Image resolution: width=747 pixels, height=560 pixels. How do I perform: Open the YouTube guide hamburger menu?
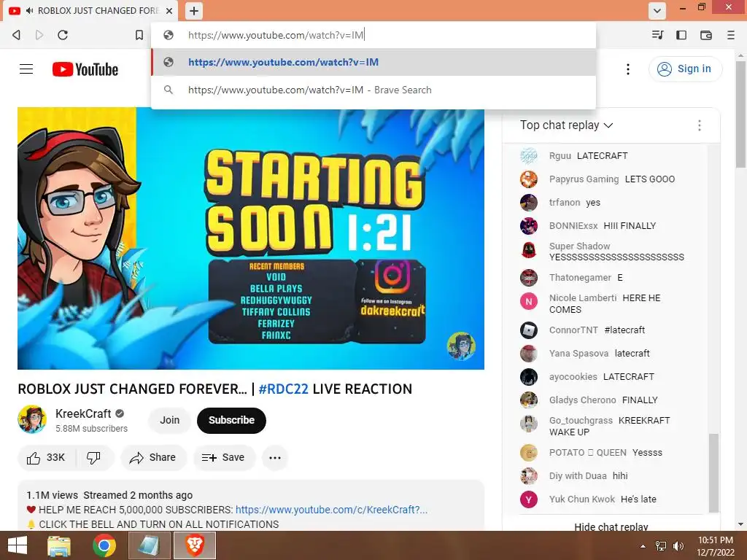coord(26,69)
